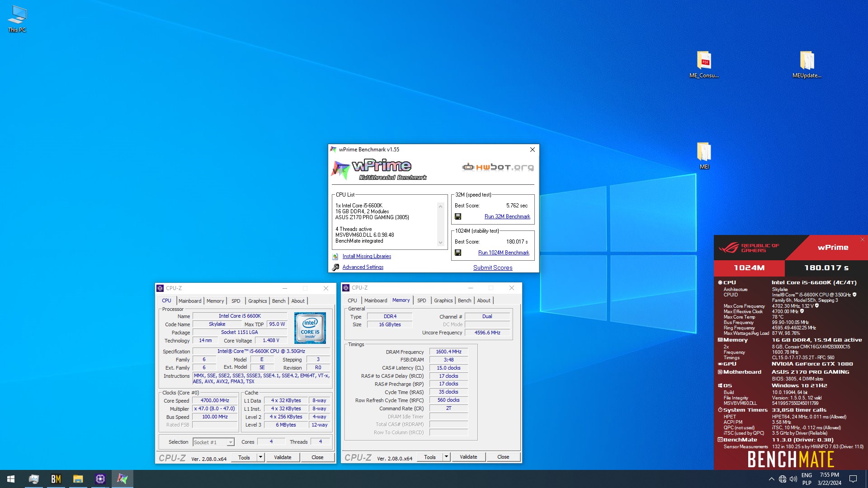This screenshot has height=488, width=868.
Task: Switch to Bench tab in right CPU-Z
Action: (465, 300)
